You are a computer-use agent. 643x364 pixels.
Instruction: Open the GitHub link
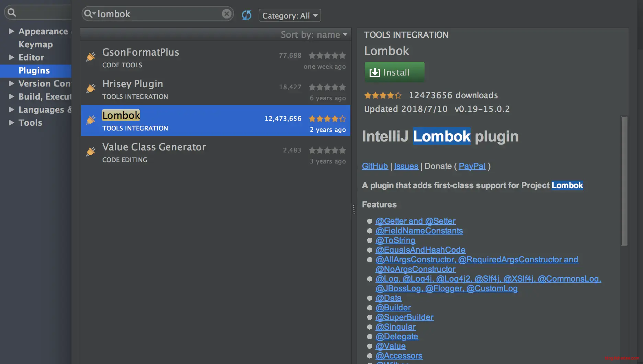(375, 166)
